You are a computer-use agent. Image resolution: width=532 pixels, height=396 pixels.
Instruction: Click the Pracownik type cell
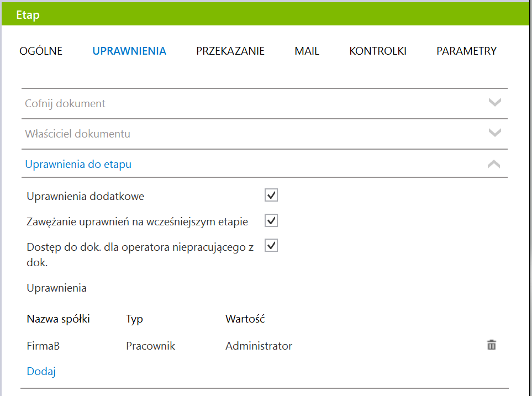coord(150,346)
